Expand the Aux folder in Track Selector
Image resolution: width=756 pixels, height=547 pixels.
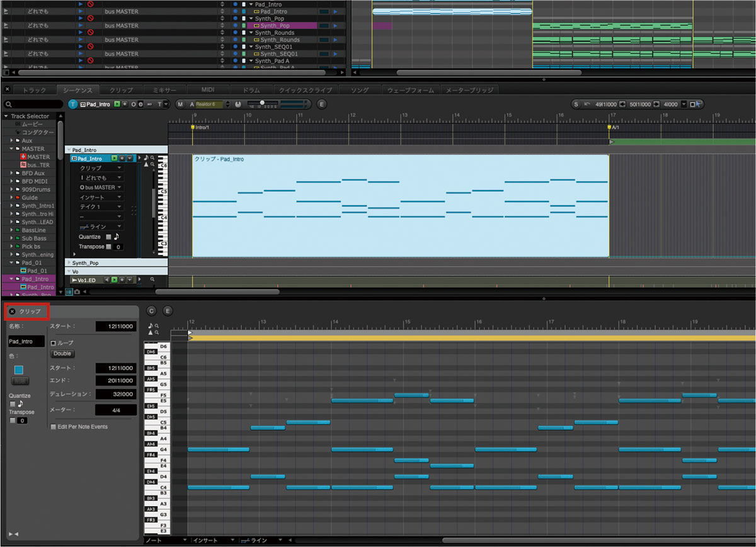(12, 141)
